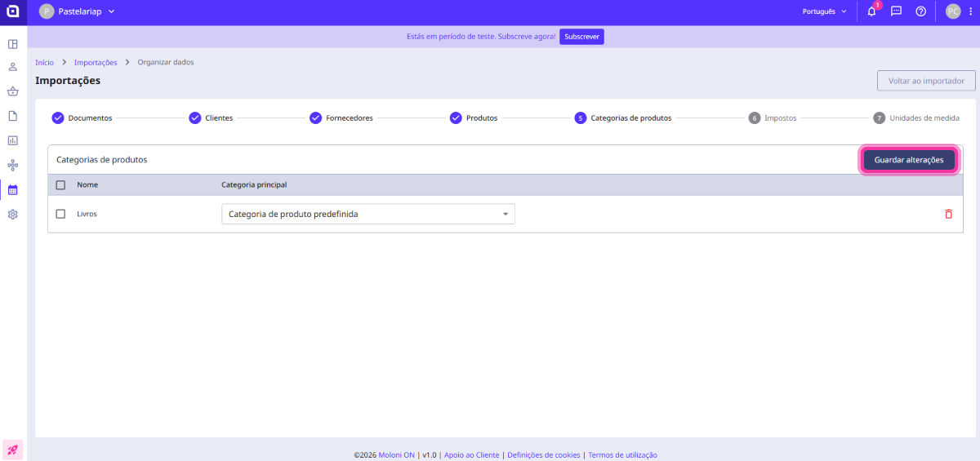
Task: Click the help question mark icon
Action: point(920,11)
